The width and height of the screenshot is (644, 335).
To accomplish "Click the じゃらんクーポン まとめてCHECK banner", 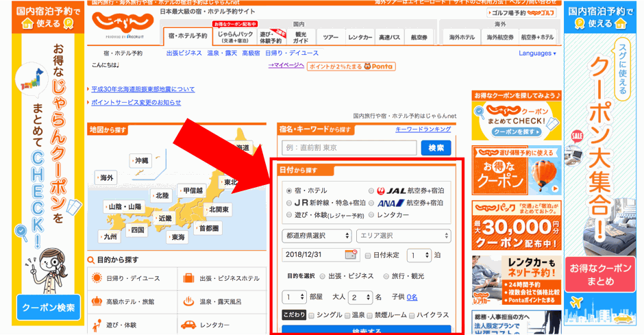I will (x=517, y=121).
